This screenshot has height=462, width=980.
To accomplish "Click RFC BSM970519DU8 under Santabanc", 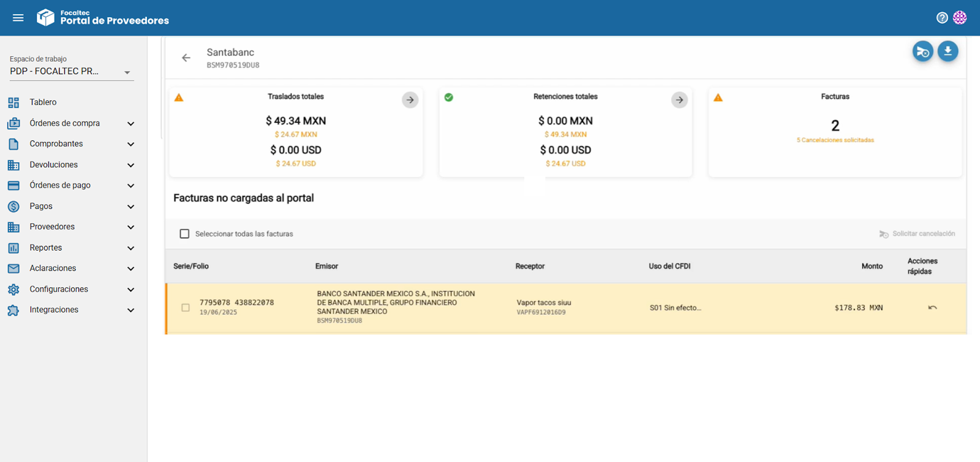I will click(233, 66).
